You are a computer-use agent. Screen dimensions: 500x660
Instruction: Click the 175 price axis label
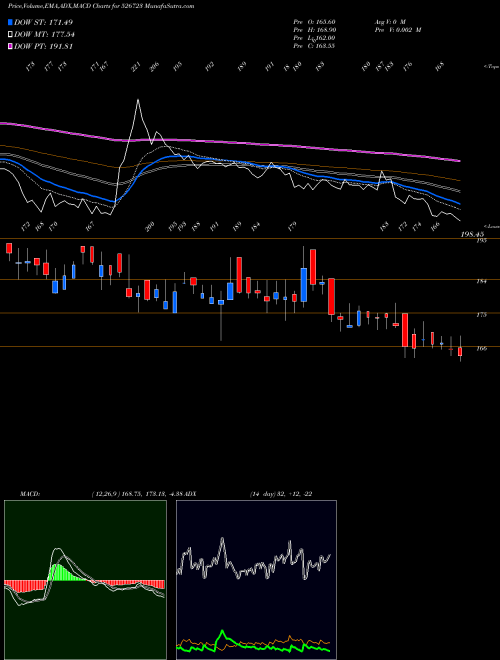[x=481, y=314]
